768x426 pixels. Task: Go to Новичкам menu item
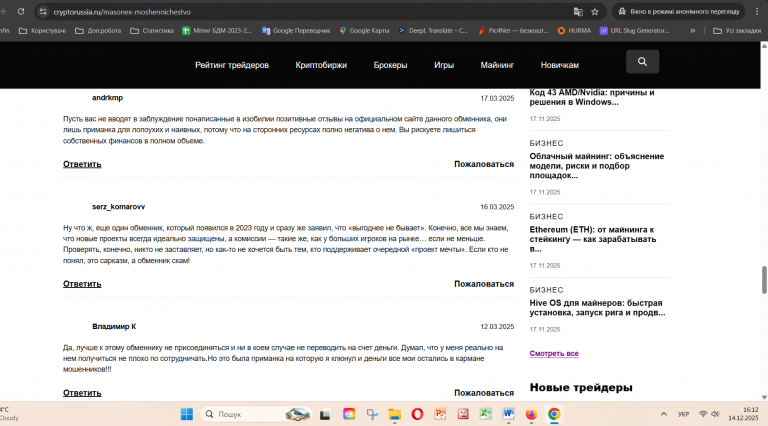560,65
